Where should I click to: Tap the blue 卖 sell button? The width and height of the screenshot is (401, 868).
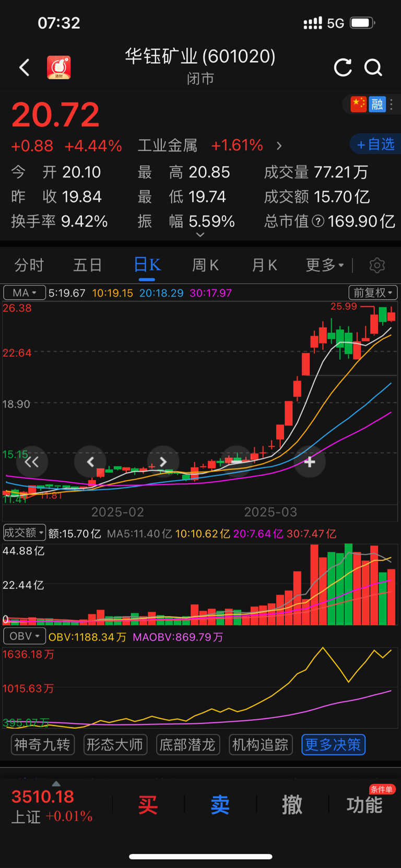coord(220,805)
